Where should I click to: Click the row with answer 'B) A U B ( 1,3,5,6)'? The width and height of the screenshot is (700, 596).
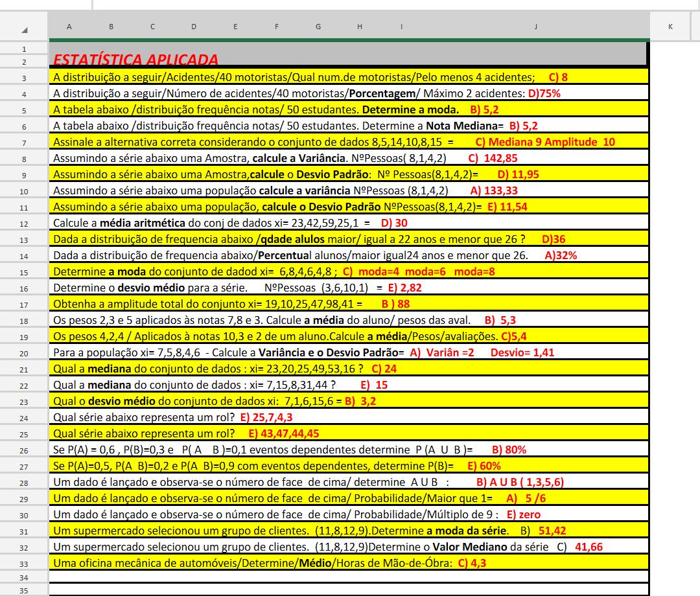tap(519, 482)
